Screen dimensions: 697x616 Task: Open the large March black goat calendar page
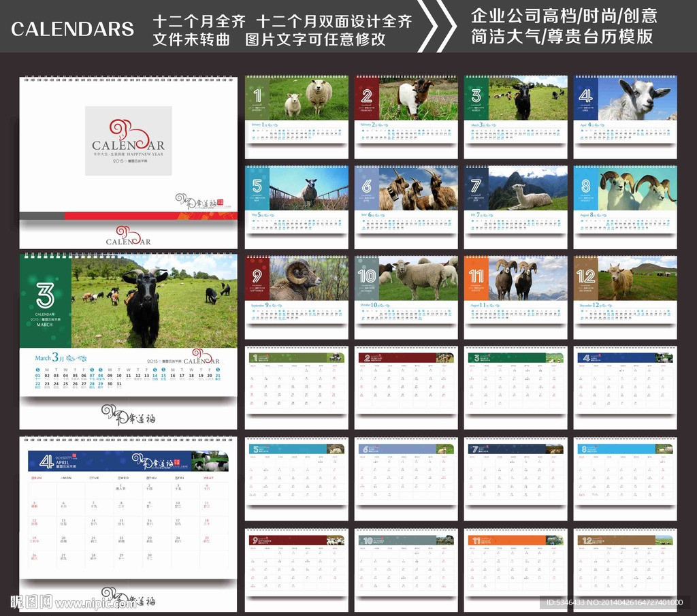tap(129, 341)
